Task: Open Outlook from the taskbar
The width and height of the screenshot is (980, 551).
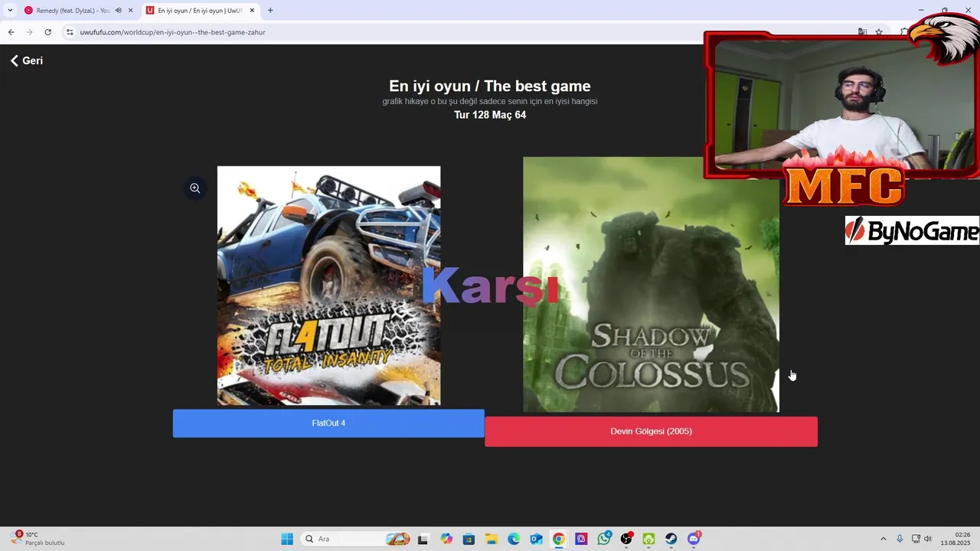Action: pos(537,539)
